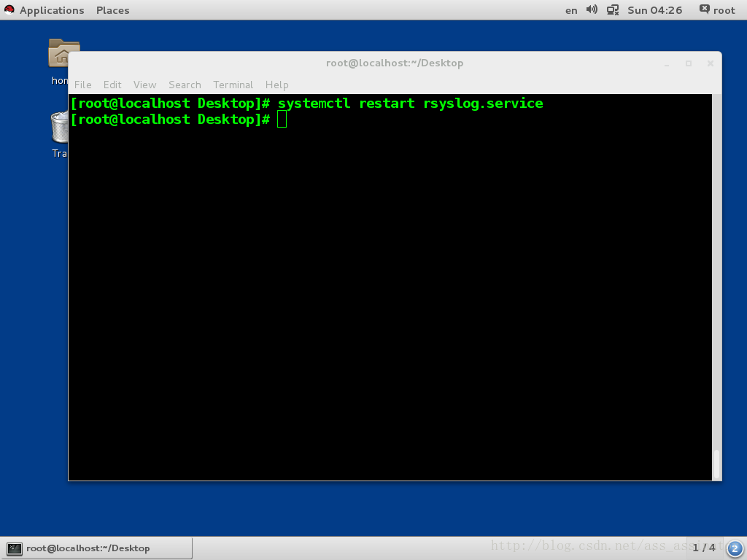Open the Applications menu
Screen dimensions: 747x560
point(52,10)
